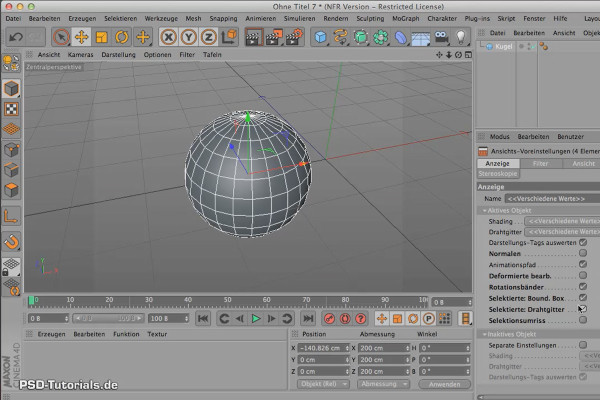The width and height of the screenshot is (600, 400).
Task: Toggle Selektierte: Bound. Box checkbox
Action: (583, 297)
